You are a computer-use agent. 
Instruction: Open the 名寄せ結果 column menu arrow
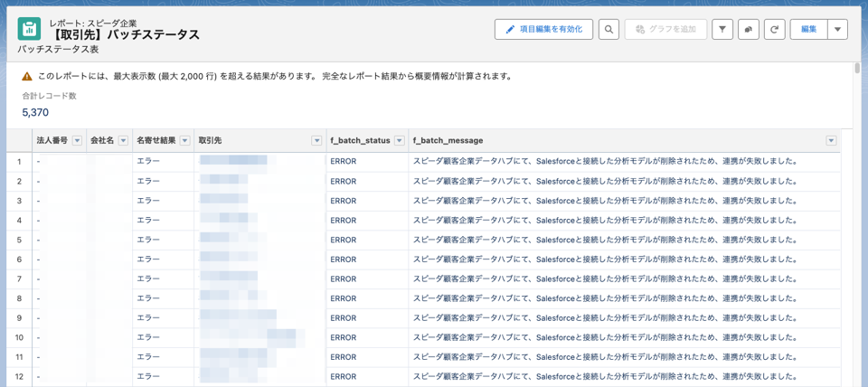[x=184, y=141]
